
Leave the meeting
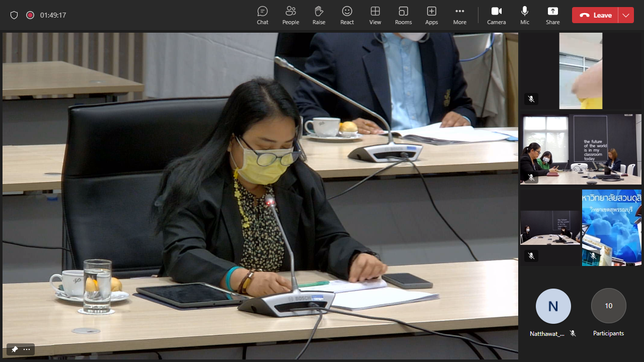click(x=595, y=15)
